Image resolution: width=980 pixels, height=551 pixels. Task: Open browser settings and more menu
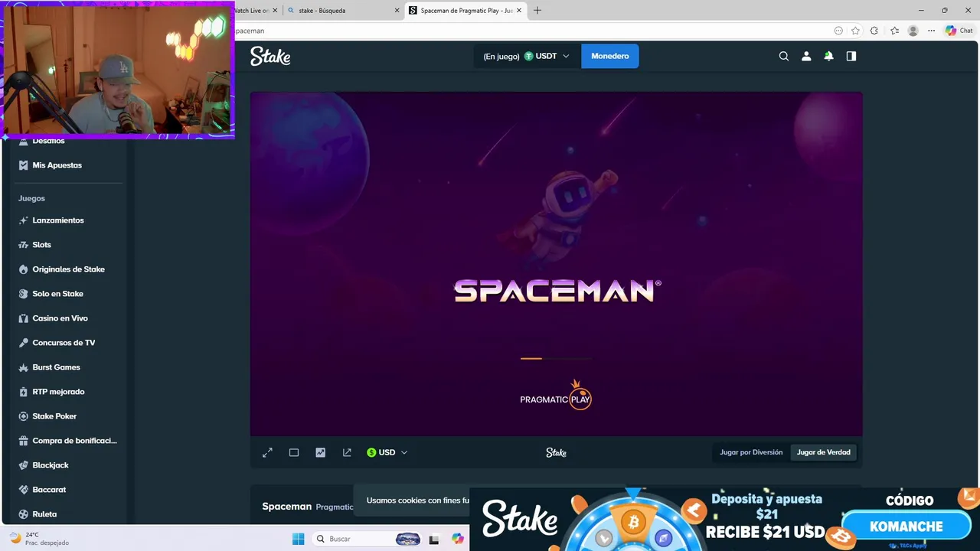coord(931,31)
